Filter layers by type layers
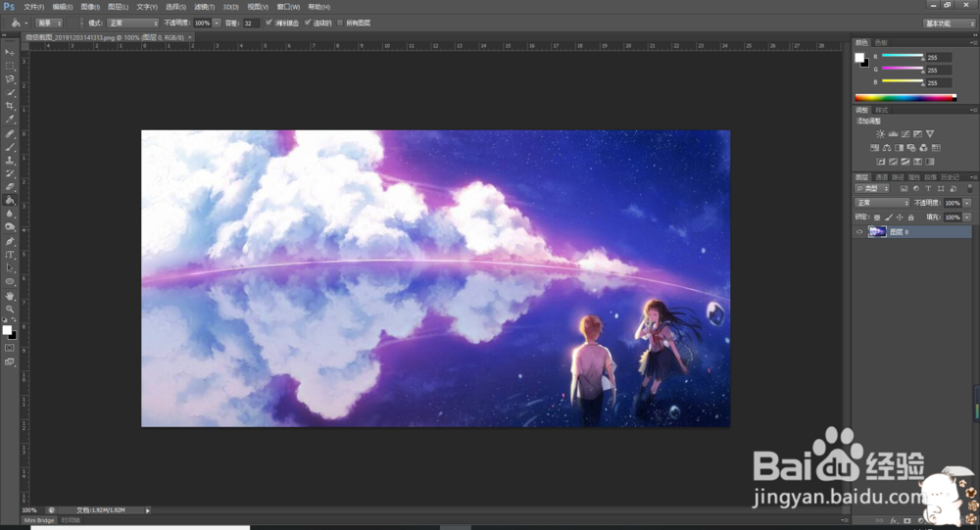This screenshot has height=530, width=980. point(928,189)
